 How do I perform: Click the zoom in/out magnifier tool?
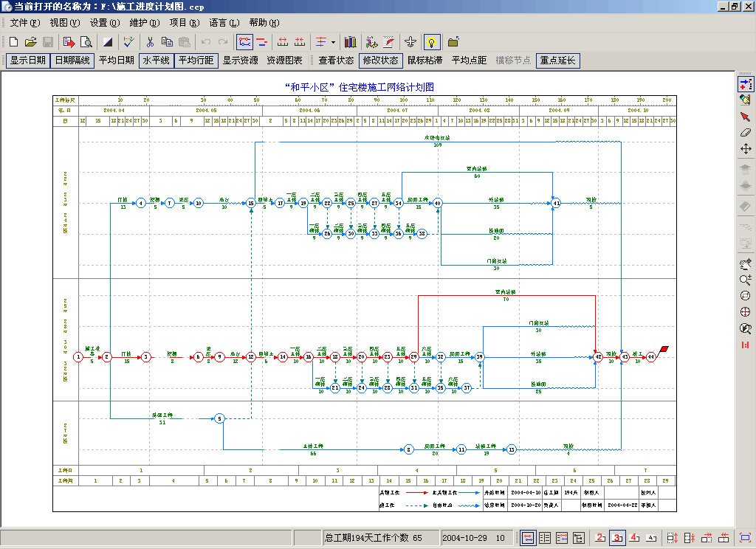[x=746, y=280]
